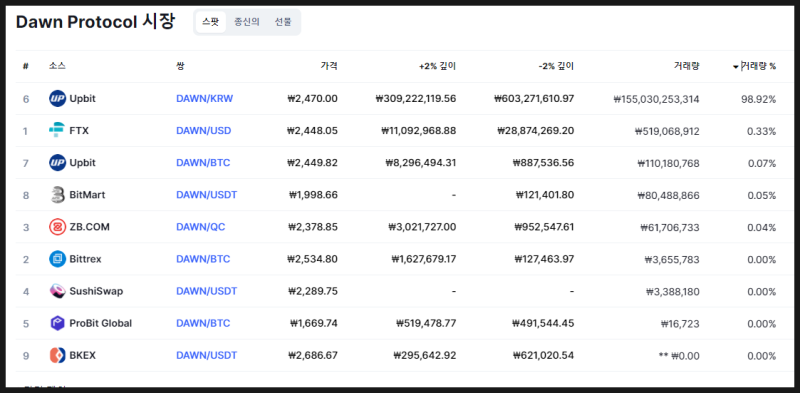Open the DAWN/KRW pair link

pos(205,99)
